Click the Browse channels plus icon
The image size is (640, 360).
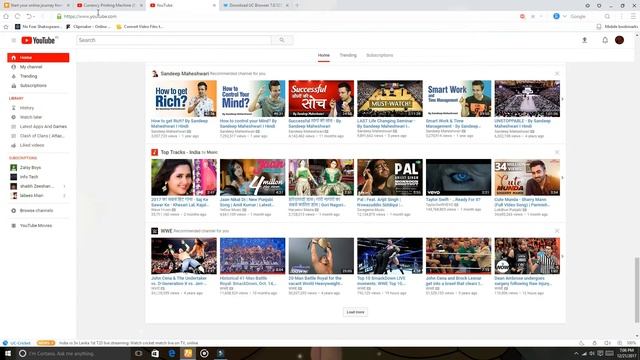13,211
